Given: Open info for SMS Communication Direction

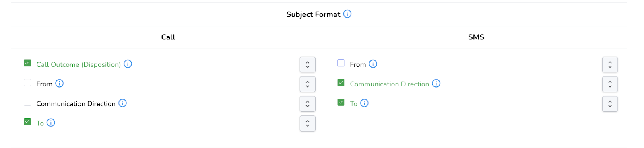Looking at the screenshot, I should 436,84.
